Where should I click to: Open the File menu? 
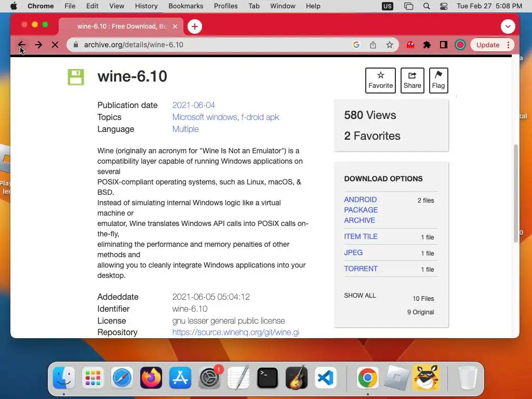[x=70, y=6]
